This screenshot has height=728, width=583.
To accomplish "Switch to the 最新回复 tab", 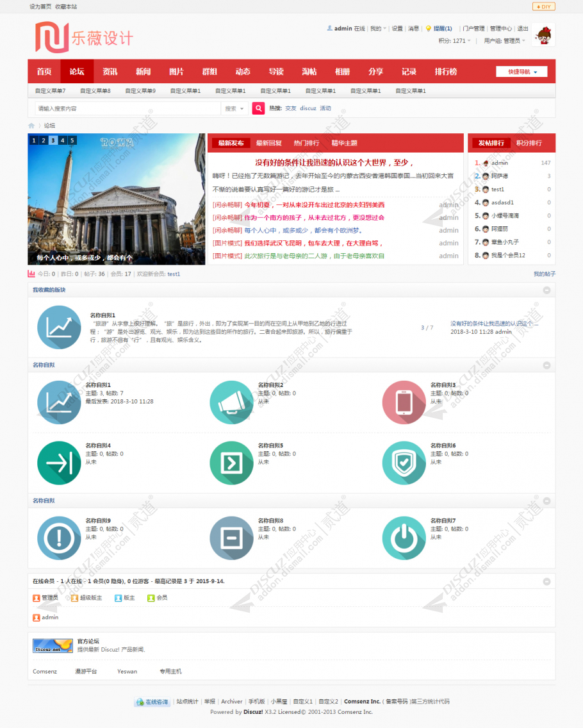I will (x=268, y=143).
